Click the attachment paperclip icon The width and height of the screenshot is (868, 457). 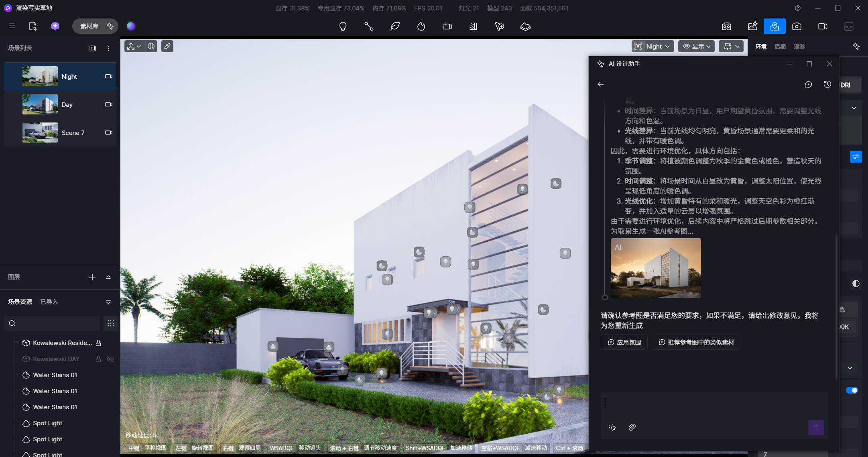click(x=632, y=427)
